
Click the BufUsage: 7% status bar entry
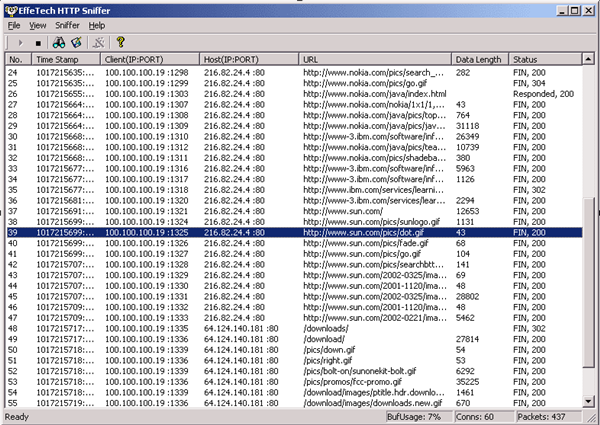click(x=419, y=417)
